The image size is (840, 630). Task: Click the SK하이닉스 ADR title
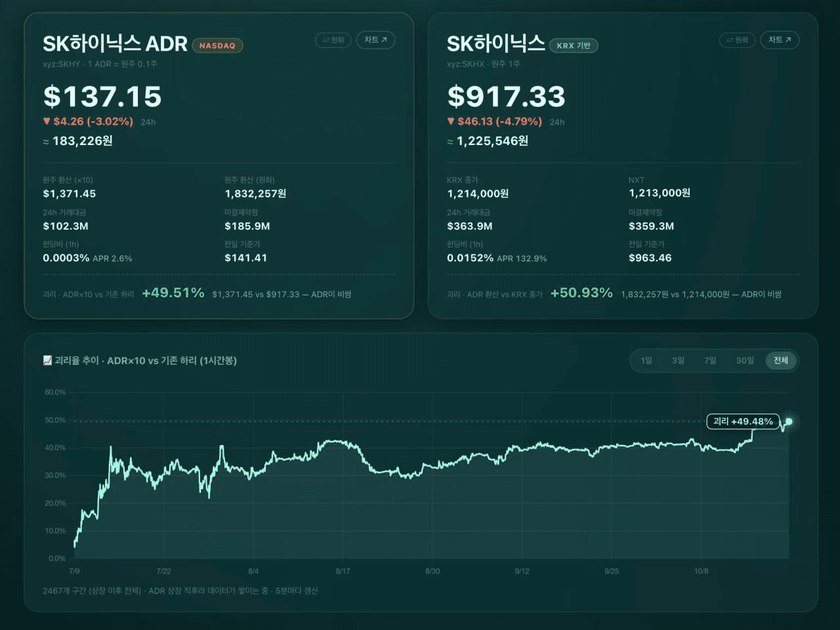pos(115,44)
